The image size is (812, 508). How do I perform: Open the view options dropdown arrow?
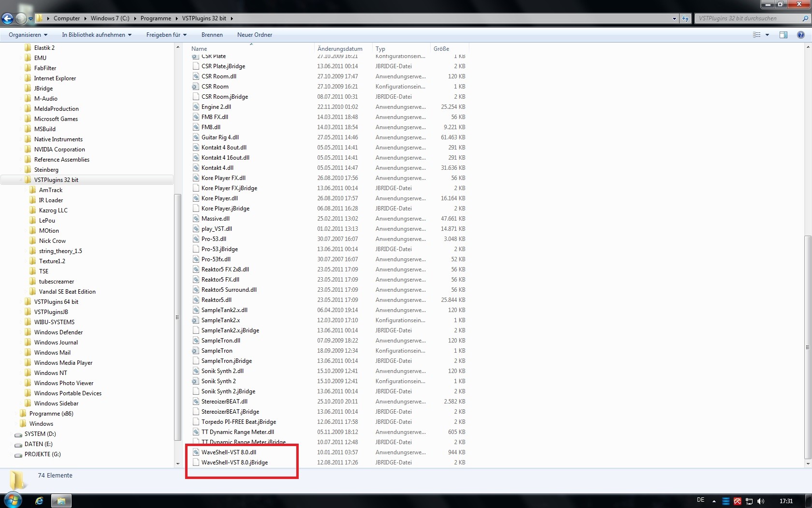(x=767, y=35)
